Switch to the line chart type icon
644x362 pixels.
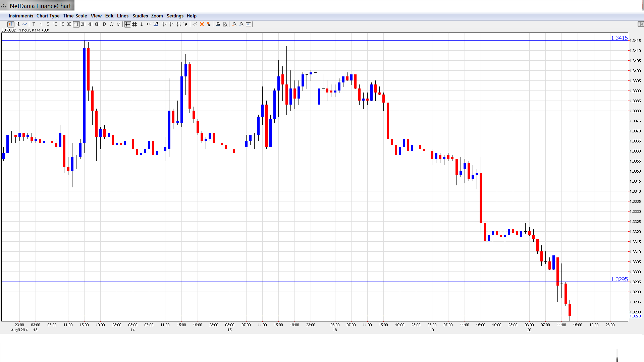(x=25, y=24)
